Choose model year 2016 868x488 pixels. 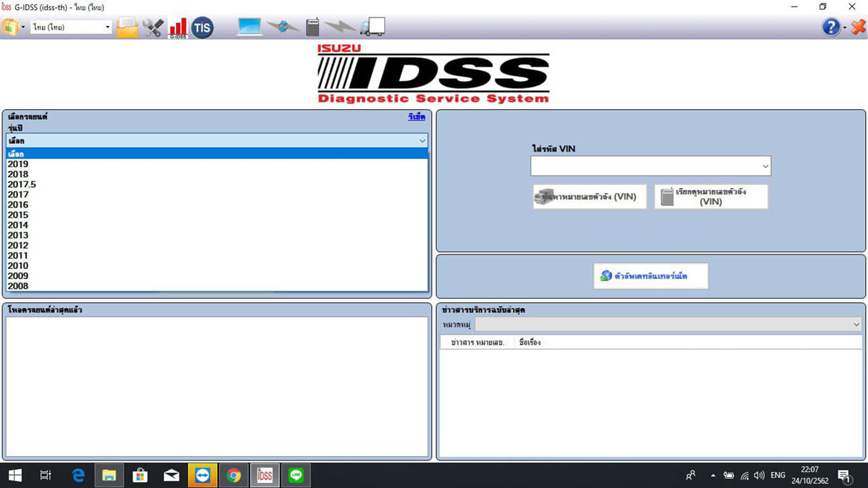(x=217, y=205)
